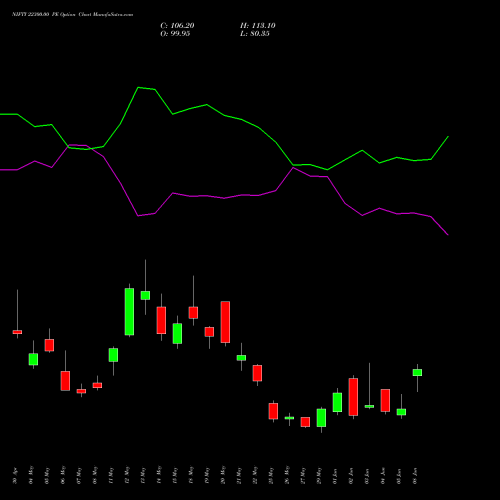The height and width of the screenshot is (500, 500).
Task: Click the '08 May' date axis label
Action: click(x=95, y=475)
